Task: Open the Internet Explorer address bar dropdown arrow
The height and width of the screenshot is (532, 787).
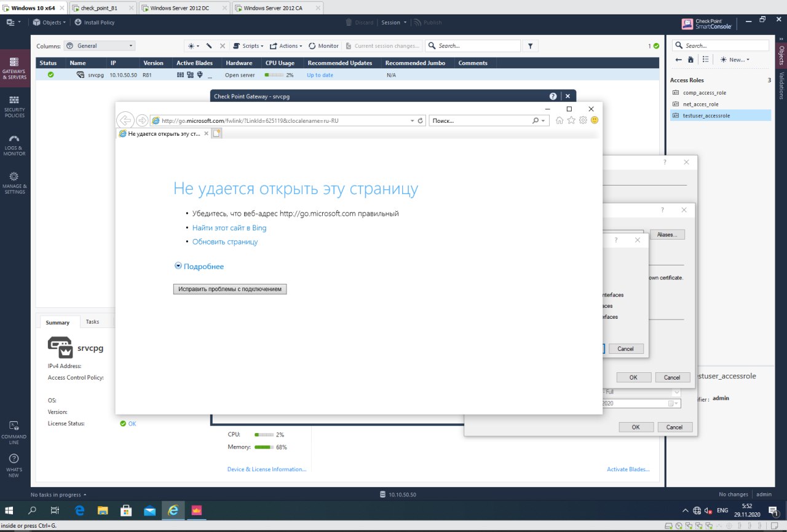Action: click(x=412, y=121)
